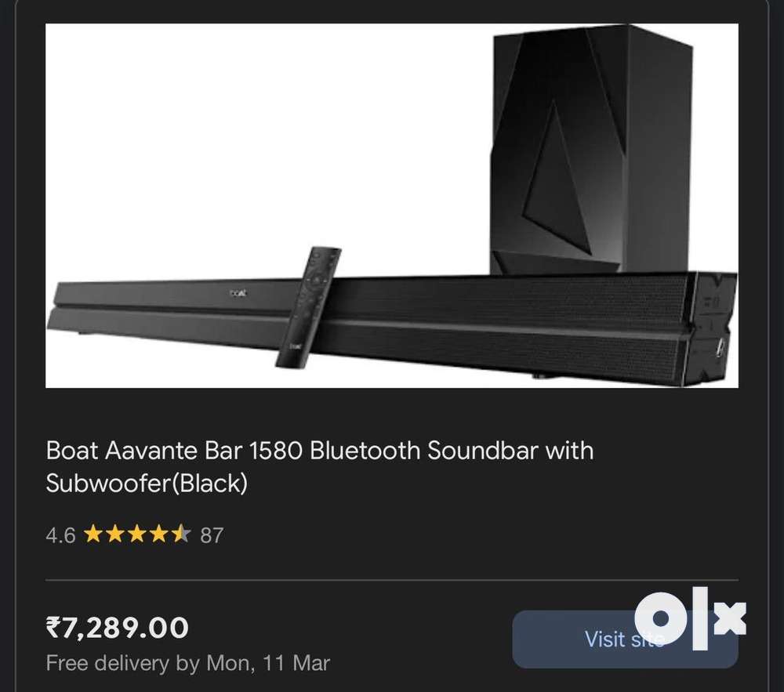Screen dimensions: 784x692
Task: Click the Free delivery by Mon text
Action: point(188,663)
